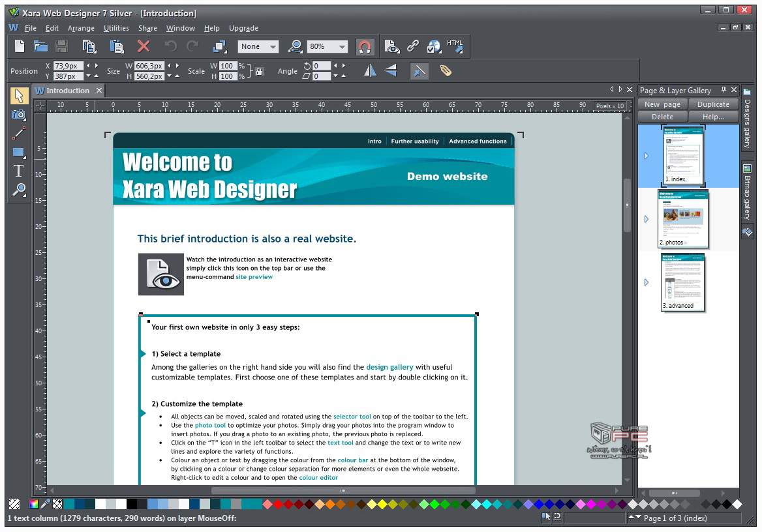This screenshot has height=532, width=762.
Task: Toggle the magnetic snap button
Action: tap(365, 46)
